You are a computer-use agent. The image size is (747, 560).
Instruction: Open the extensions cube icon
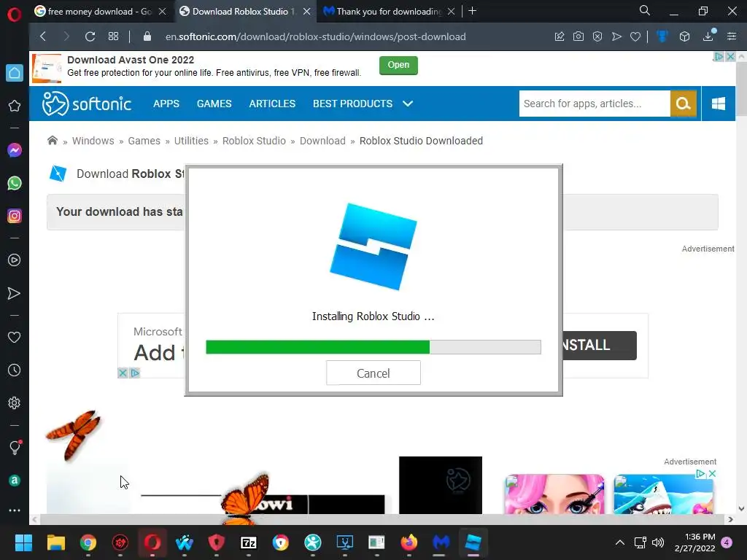point(684,36)
